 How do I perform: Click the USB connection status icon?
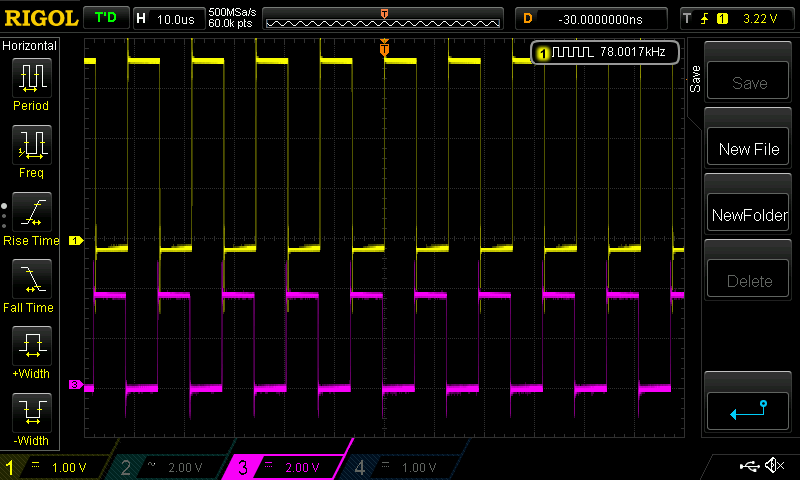pyautogui.click(x=749, y=466)
